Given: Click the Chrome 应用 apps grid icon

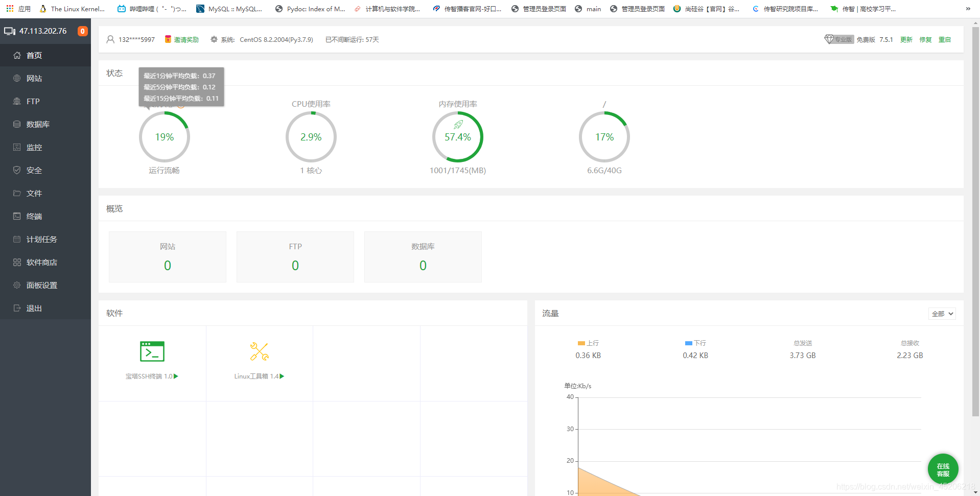Looking at the screenshot, I should click(10, 9).
